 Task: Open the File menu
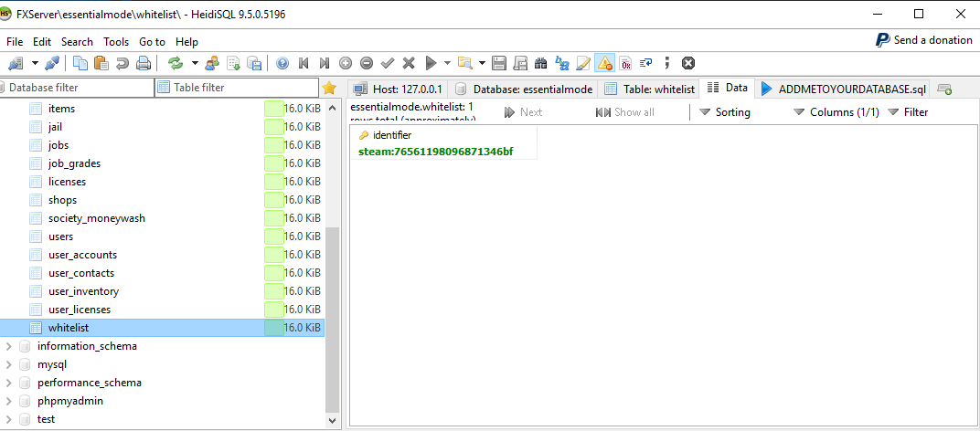pos(15,42)
